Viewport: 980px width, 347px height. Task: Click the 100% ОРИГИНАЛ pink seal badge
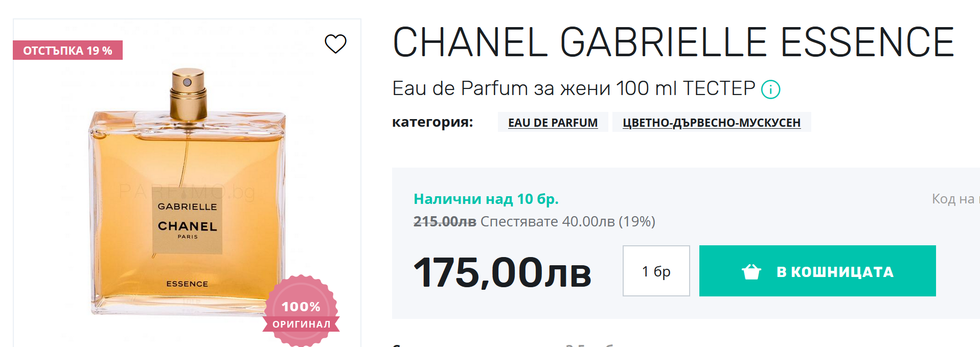click(301, 311)
